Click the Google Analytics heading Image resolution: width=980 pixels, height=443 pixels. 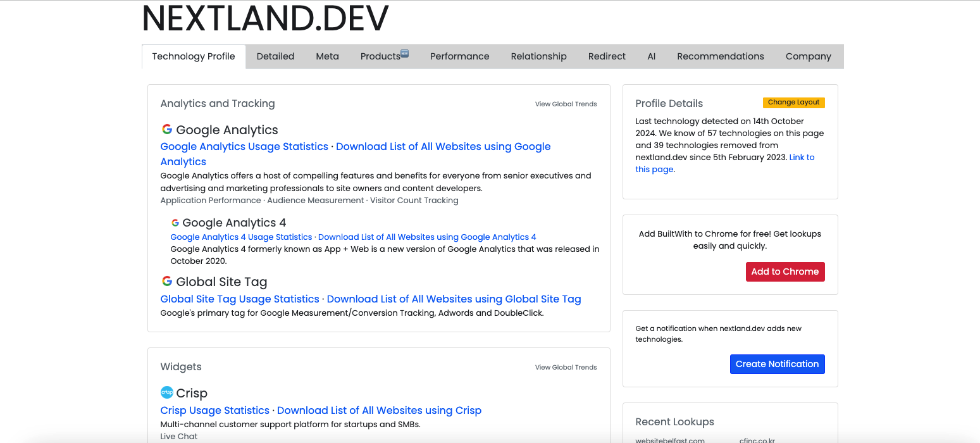(227, 130)
